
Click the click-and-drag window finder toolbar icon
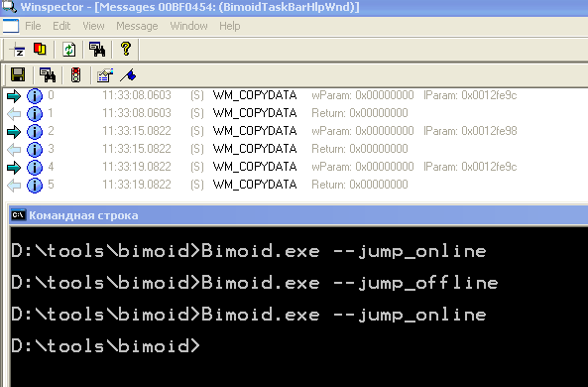click(17, 50)
